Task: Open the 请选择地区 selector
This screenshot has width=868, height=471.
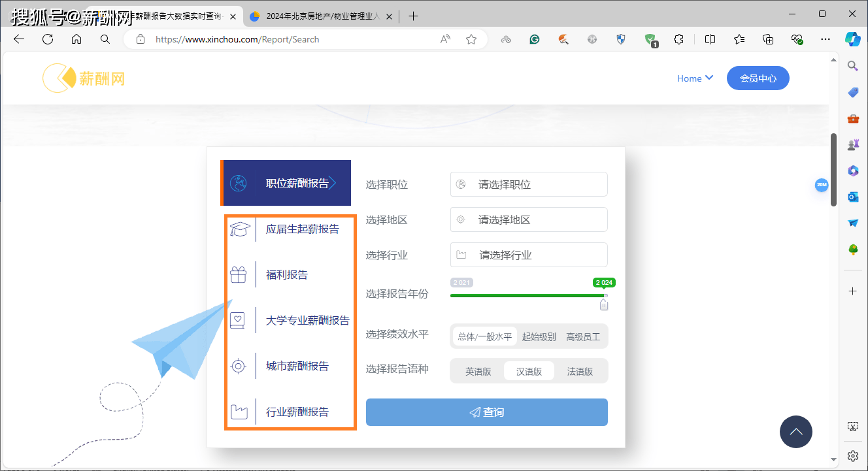Action: coord(529,219)
